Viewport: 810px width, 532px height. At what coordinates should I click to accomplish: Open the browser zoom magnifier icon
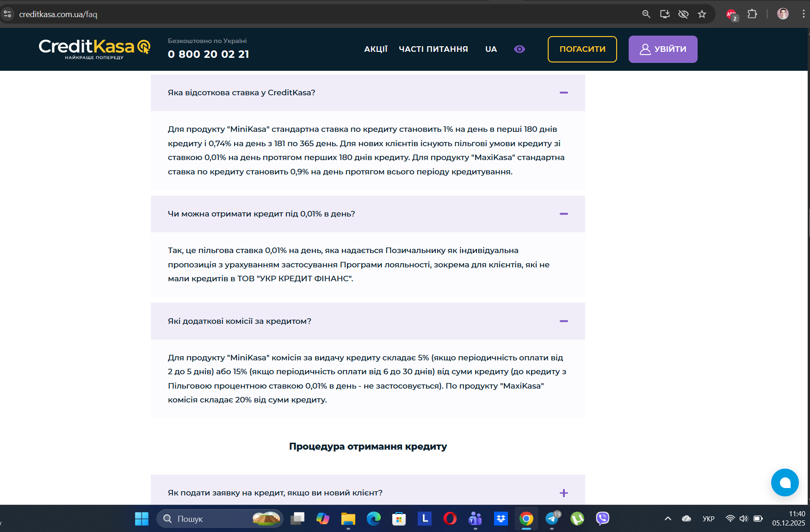[646, 14]
